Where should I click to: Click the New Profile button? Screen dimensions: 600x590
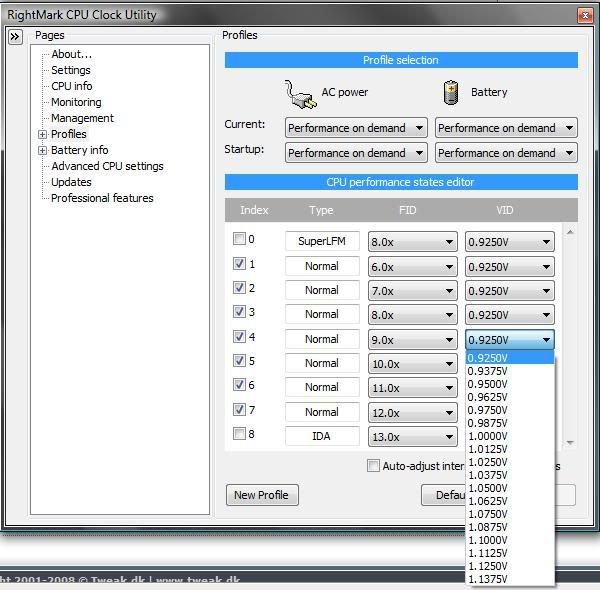(261, 495)
